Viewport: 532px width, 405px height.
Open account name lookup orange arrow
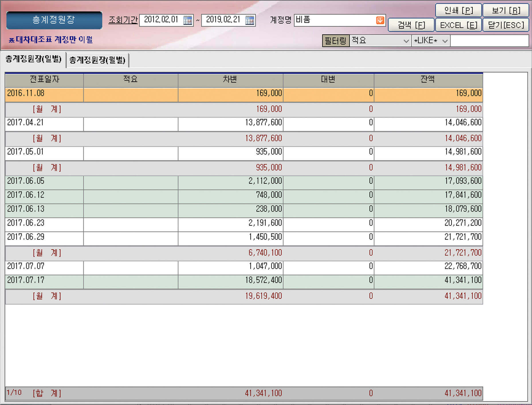pyautogui.click(x=380, y=20)
